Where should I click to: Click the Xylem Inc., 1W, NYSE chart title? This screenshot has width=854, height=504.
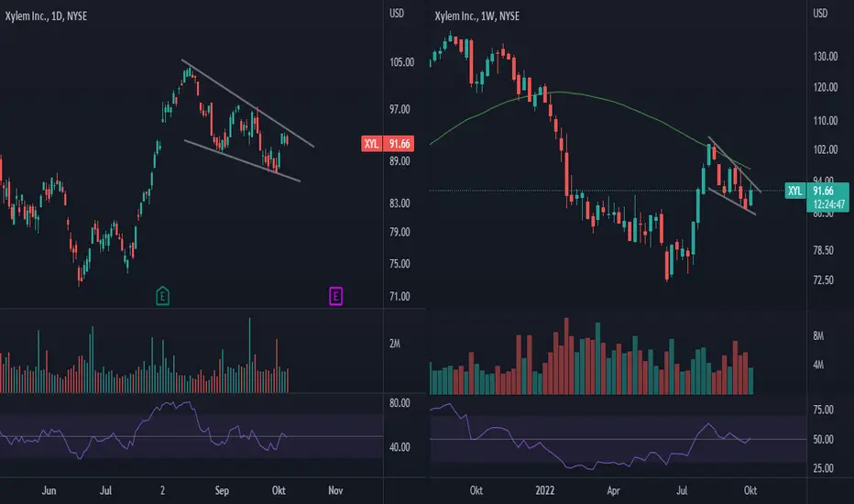click(x=477, y=16)
